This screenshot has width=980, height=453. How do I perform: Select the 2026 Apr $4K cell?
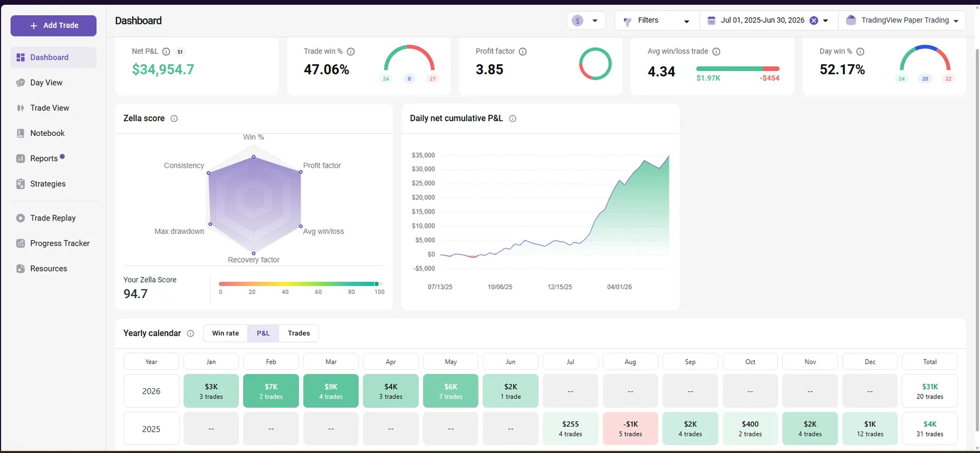point(391,391)
